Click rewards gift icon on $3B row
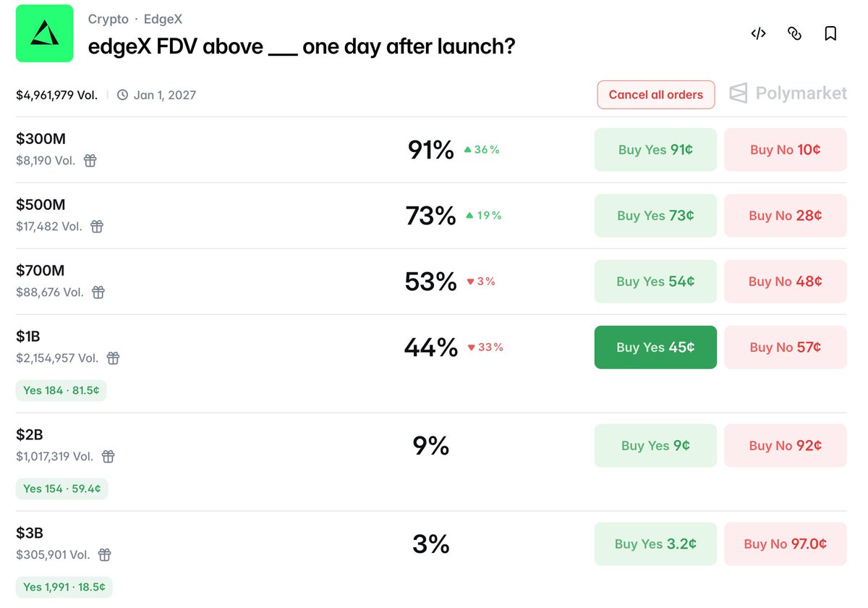The width and height of the screenshot is (868, 608). [x=104, y=555]
